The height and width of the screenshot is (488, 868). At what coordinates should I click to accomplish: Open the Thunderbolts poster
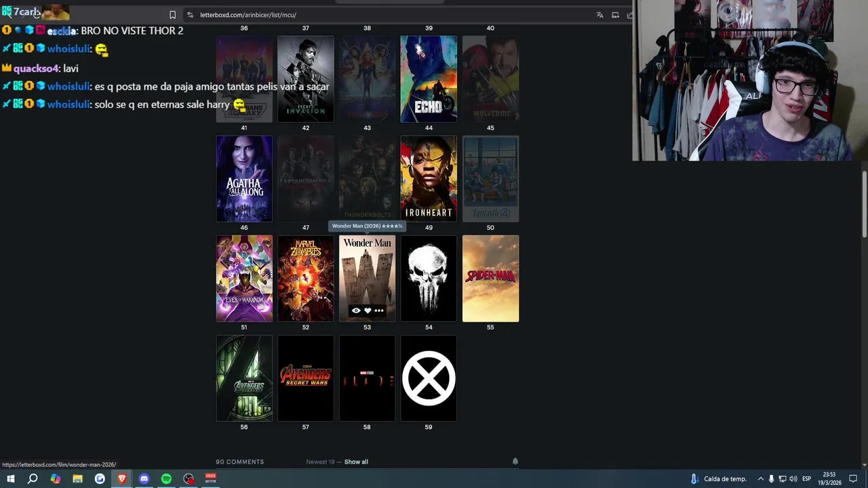click(367, 178)
